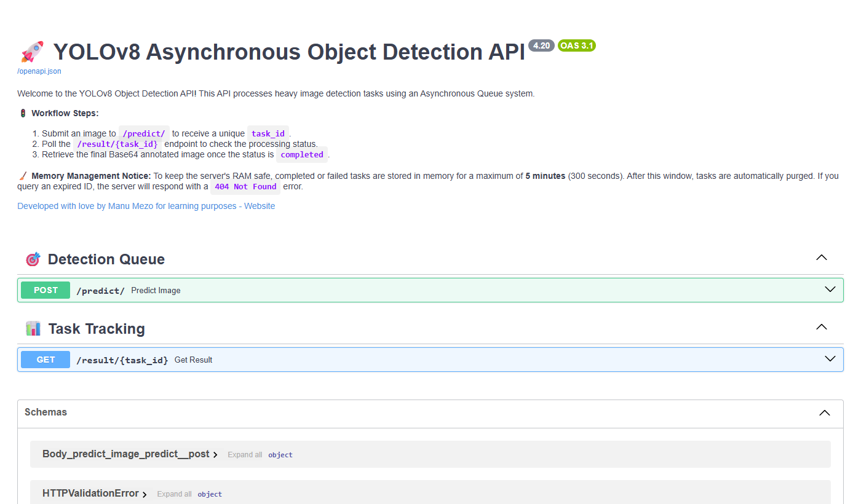Open the /predict/ path text

[x=100, y=291]
